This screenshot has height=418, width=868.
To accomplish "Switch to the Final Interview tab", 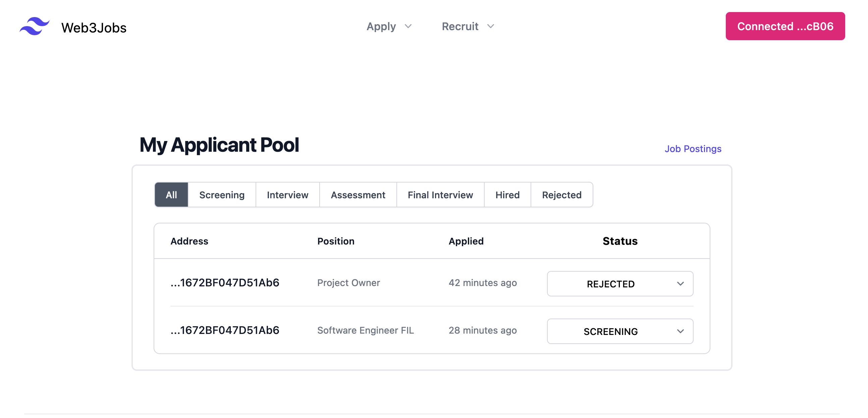I will (440, 194).
